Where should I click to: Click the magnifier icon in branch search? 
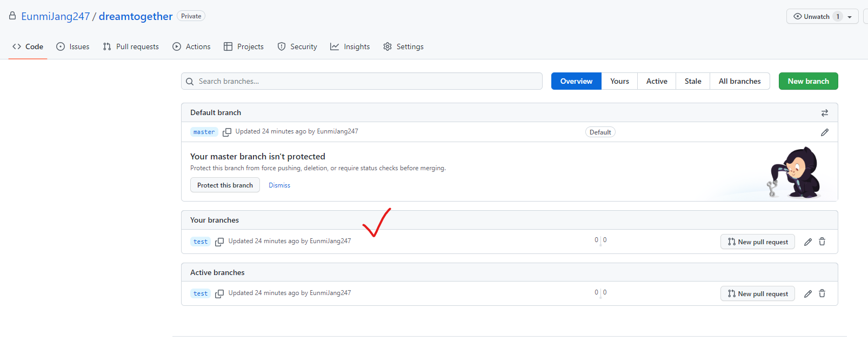pos(190,82)
